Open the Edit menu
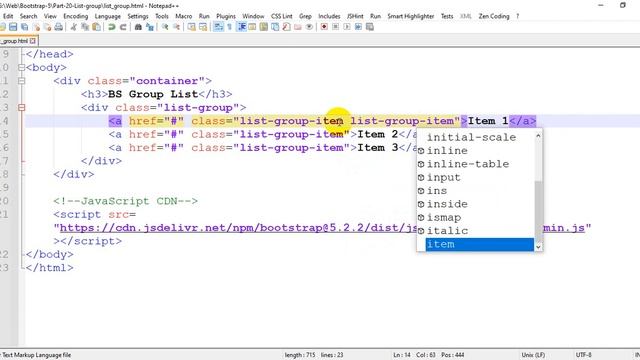 coord(8,16)
